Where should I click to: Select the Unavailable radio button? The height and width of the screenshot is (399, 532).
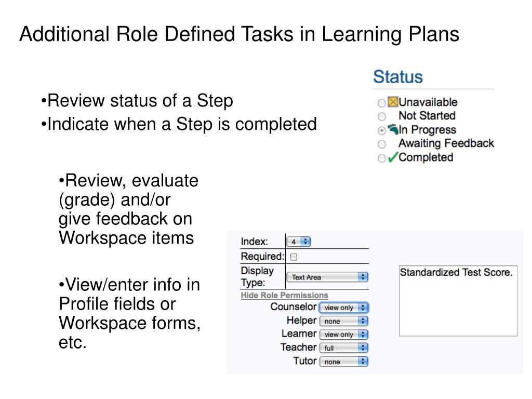pyautogui.click(x=382, y=103)
